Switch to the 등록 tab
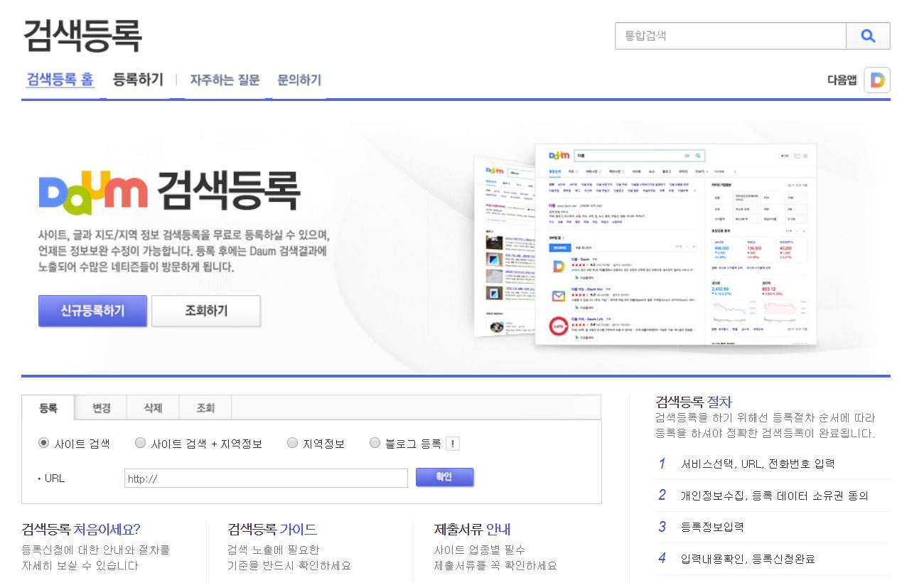This screenshot has width=924, height=583. (x=48, y=408)
